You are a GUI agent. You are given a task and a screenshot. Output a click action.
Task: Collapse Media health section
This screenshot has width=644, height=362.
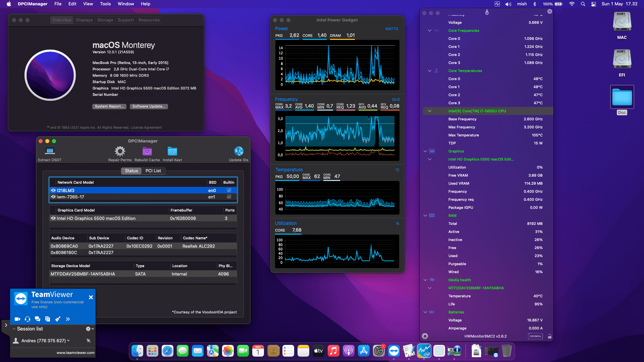(425, 280)
